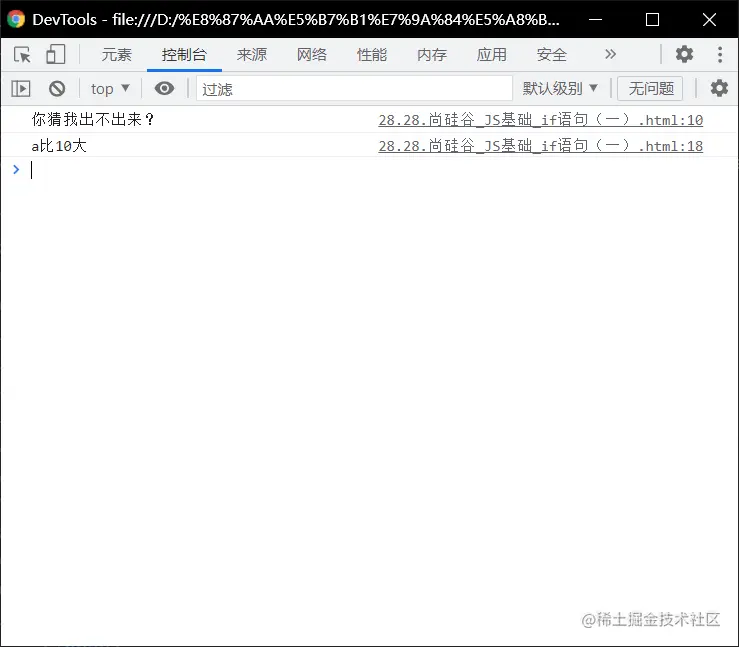Click the Chrome icon in the title bar
The image size is (739, 647).
click(16, 19)
